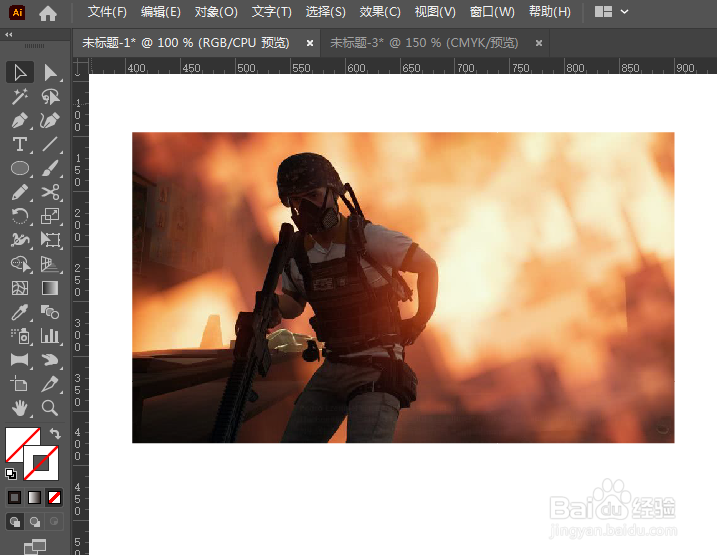This screenshot has width=717, height=555.
Task: Go to the Home screen icon
Action: (x=48, y=13)
